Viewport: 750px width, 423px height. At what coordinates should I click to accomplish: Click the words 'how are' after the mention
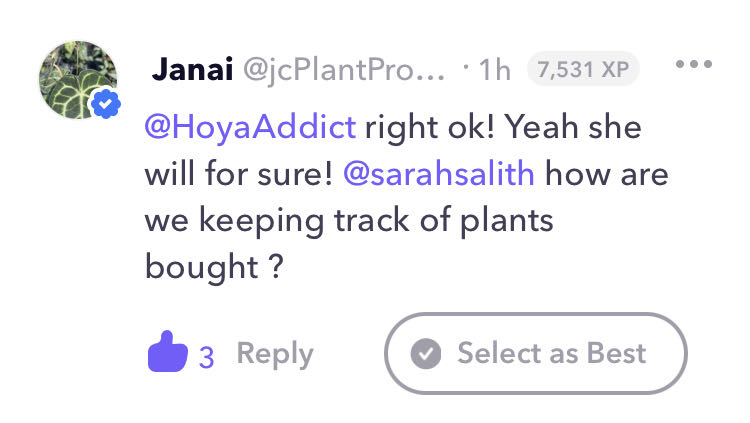click(x=607, y=174)
